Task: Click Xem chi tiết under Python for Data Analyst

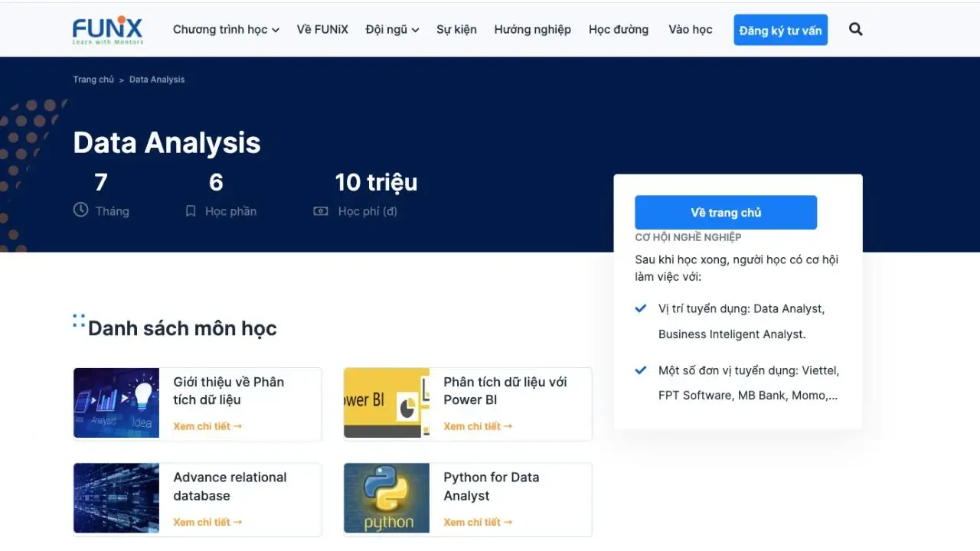Action: click(478, 522)
